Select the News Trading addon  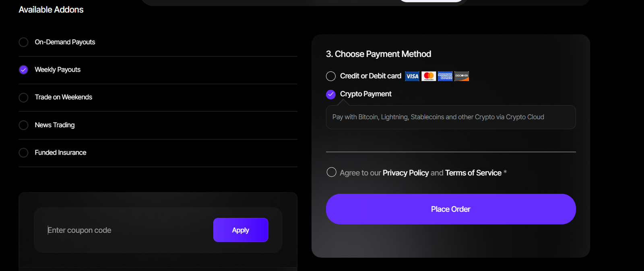click(x=24, y=125)
